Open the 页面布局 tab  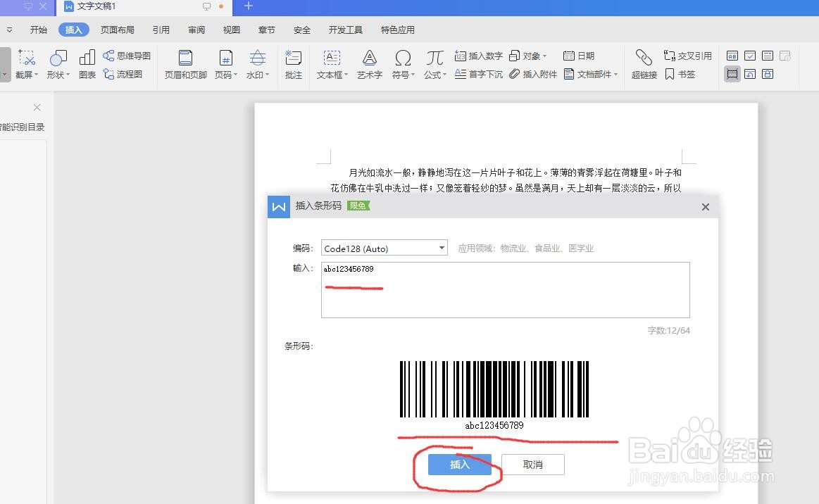117,30
